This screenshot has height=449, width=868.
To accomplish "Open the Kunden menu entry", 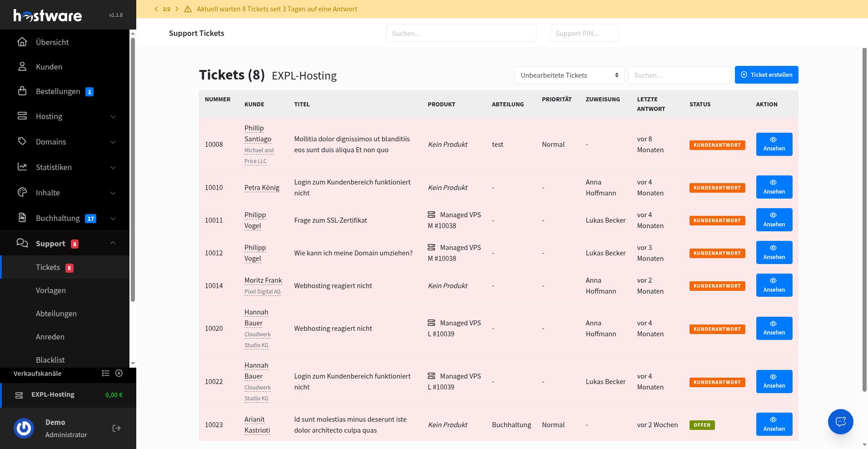I will click(x=64, y=66).
